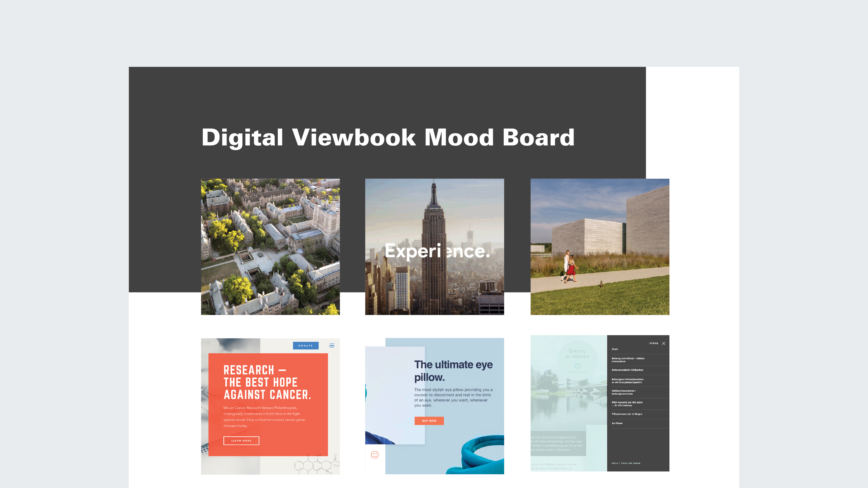Select Referensobjekt Hållbarhet menu item
868x488 pixels.
point(627,370)
